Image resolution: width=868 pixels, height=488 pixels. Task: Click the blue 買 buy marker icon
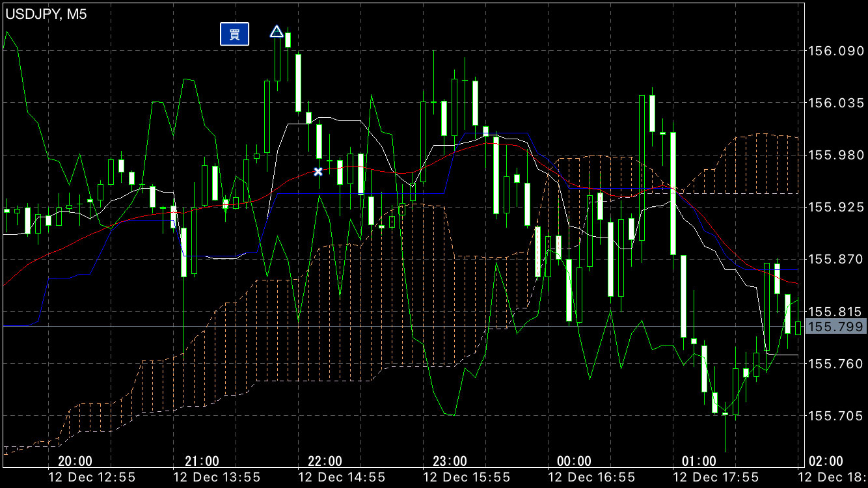coord(234,34)
